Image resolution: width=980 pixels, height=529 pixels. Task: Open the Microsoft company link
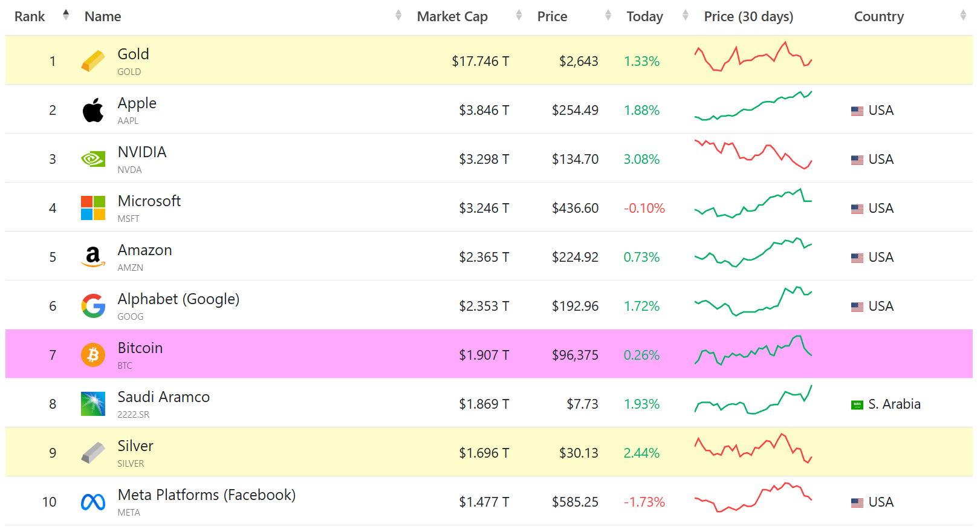tap(149, 201)
